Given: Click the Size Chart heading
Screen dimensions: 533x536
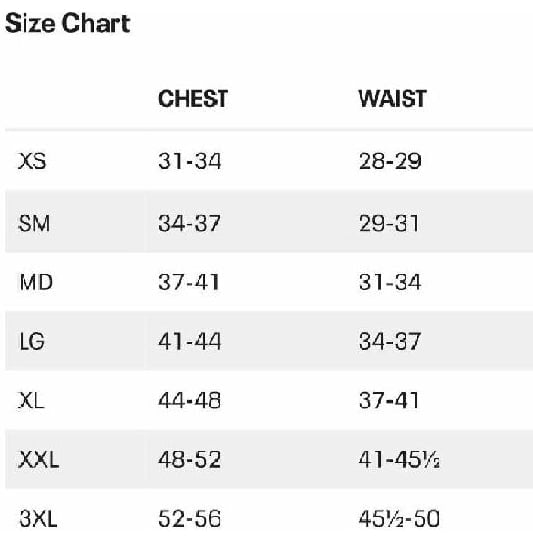Looking at the screenshot, I should pyautogui.click(x=68, y=23).
